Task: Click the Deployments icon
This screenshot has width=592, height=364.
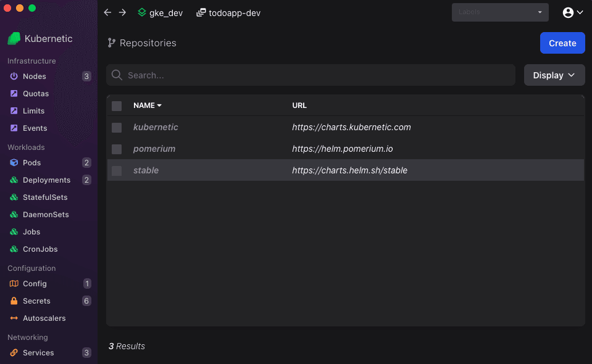Action: point(14,180)
